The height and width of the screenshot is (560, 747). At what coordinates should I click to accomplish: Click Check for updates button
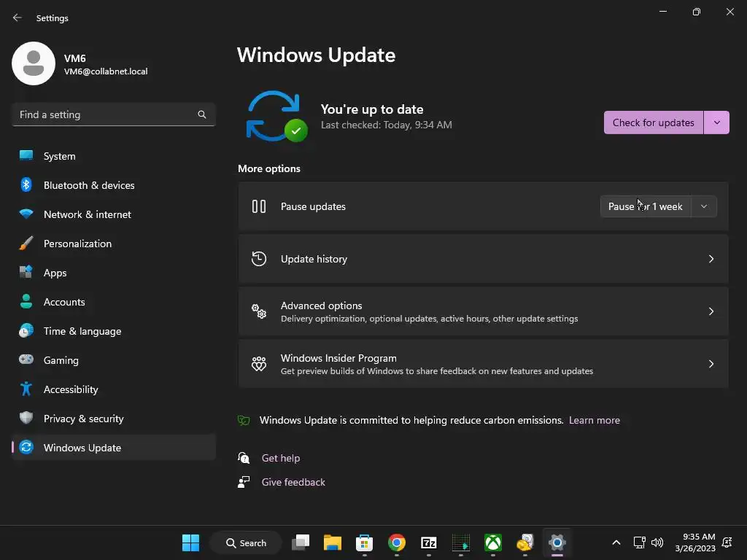(653, 122)
